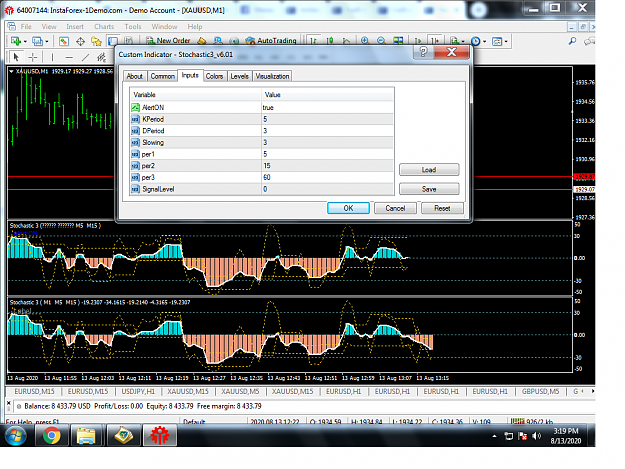Expand the Templates dropdown arrow

(x=506, y=41)
